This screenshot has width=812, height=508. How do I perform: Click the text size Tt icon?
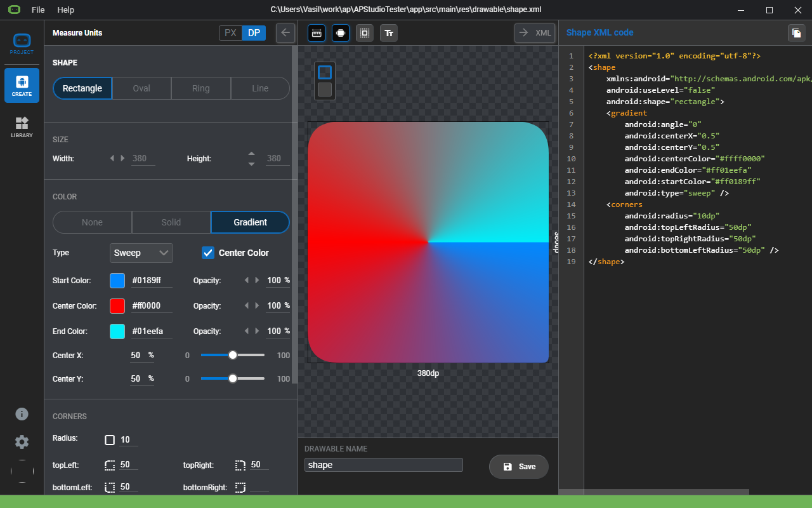pyautogui.click(x=389, y=33)
